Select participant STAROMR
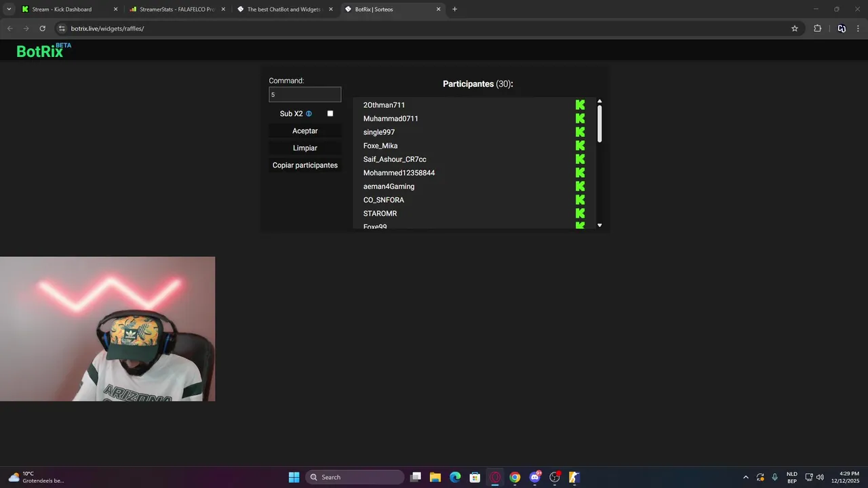868x488 pixels. (x=380, y=213)
